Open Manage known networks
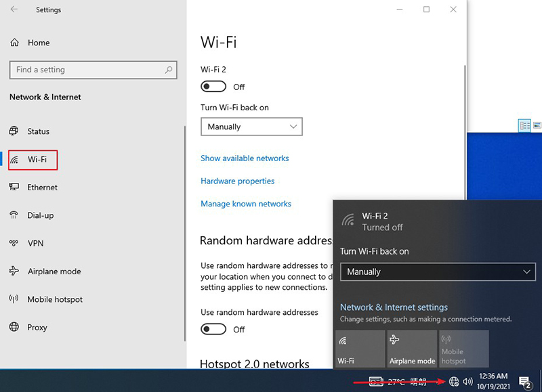Viewport: 542px width, 392px height. [246, 204]
